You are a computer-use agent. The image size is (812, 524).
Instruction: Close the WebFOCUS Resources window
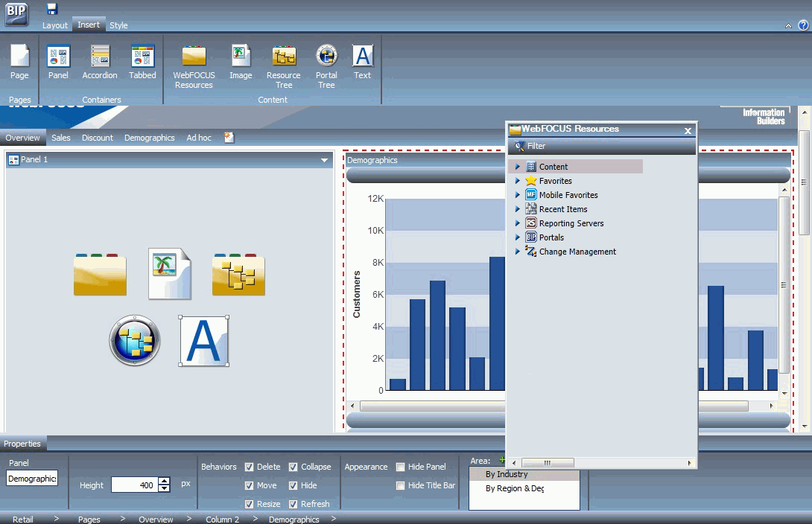(x=688, y=131)
